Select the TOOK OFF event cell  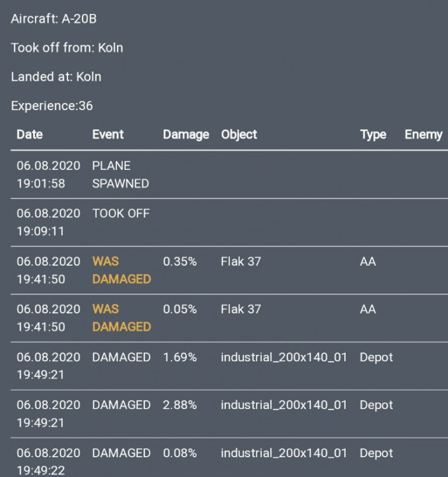[x=121, y=214]
